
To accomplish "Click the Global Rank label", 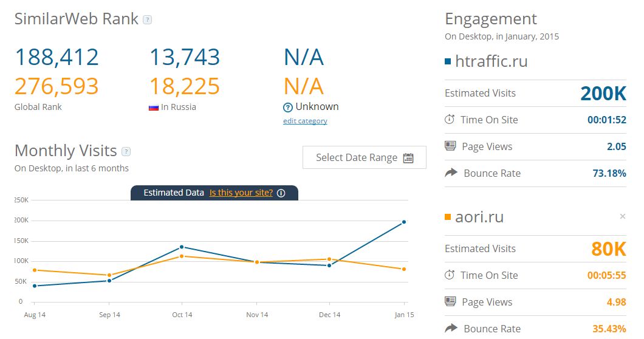I will pos(38,107).
